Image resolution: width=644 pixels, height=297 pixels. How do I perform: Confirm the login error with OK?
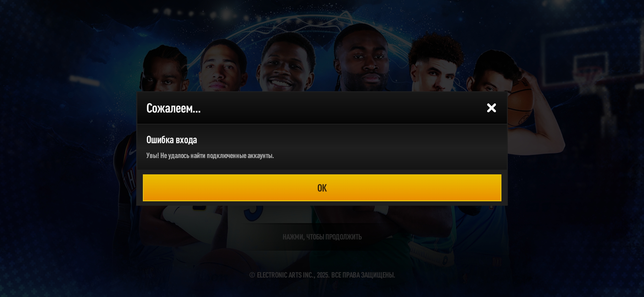point(322,188)
